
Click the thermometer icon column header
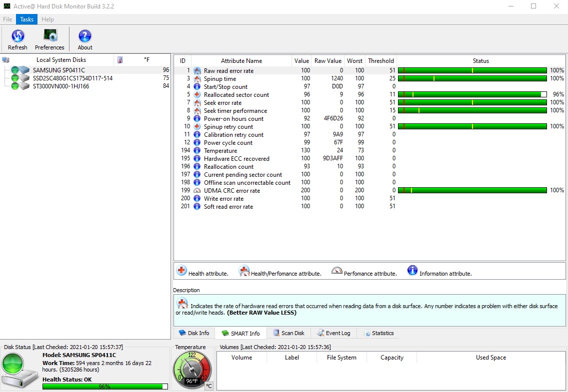[120, 60]
